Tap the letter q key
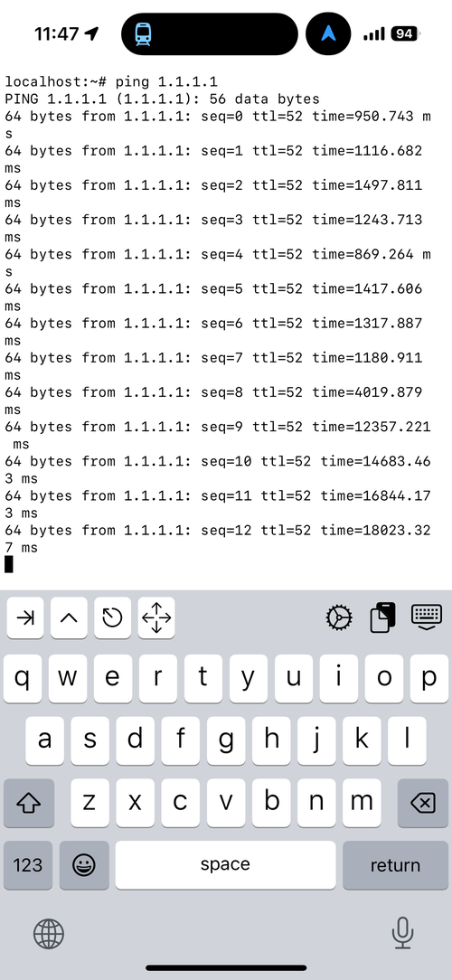Viewport: 452px width, 980px height. click(23, 678)
